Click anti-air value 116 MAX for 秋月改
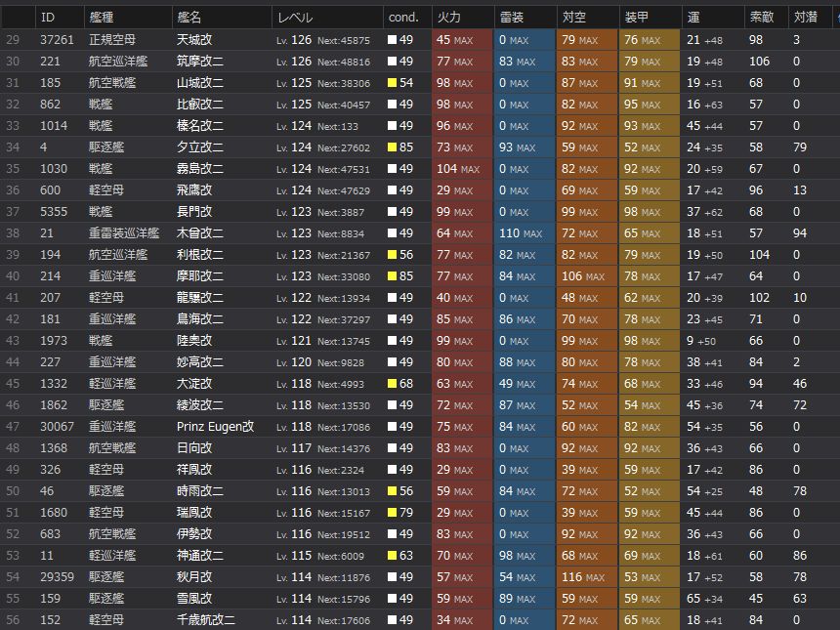The image size is (840, 630). coord(583,577)
